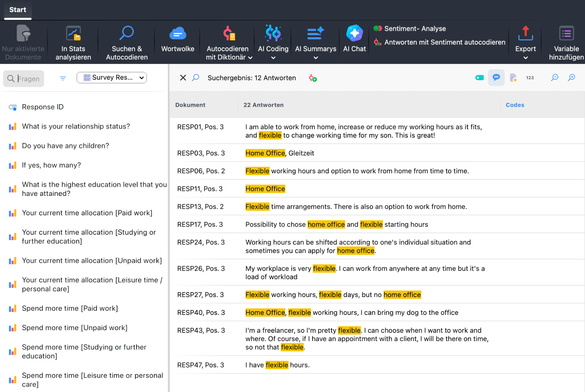This screenshot has width=585, height=392.
Task: Click the Fragen search field
Action: coord(28,79)
